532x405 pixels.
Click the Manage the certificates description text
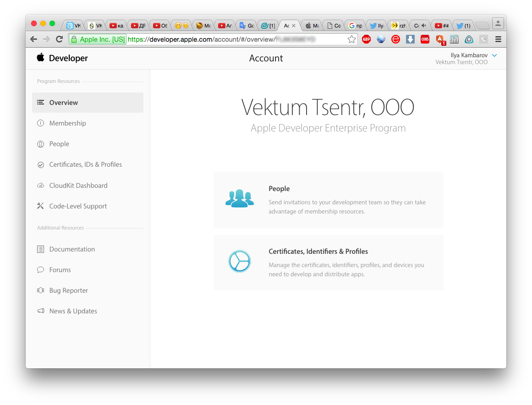(x=346, y=269)
